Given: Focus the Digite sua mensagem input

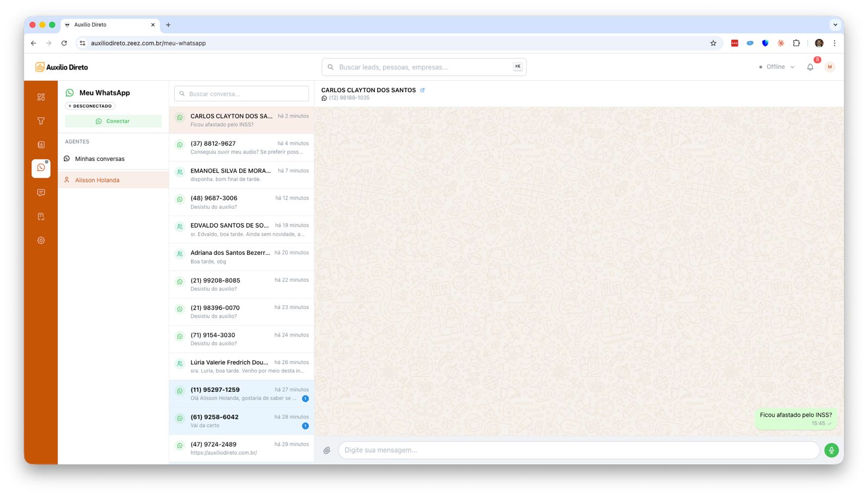Looking at the screenshot, I should [578, 450].
